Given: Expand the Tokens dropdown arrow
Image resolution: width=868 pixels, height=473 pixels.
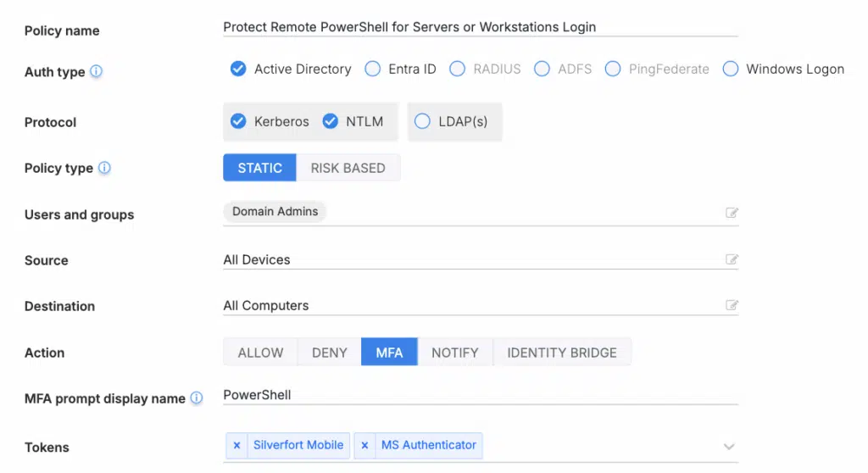Looking at the screenshot, I should click(729, 447).
